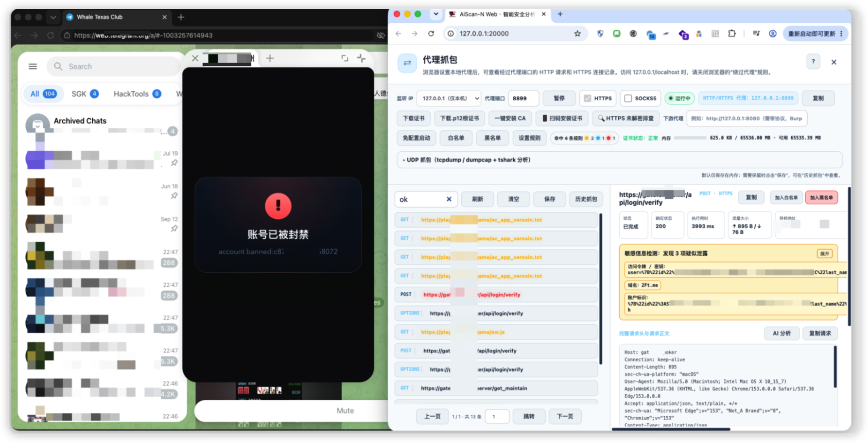The height and width of the screenshot is (443, 868).
Task: Bookmark the 127.0.0.1:20000 page
Action: [x=577, y=34]
